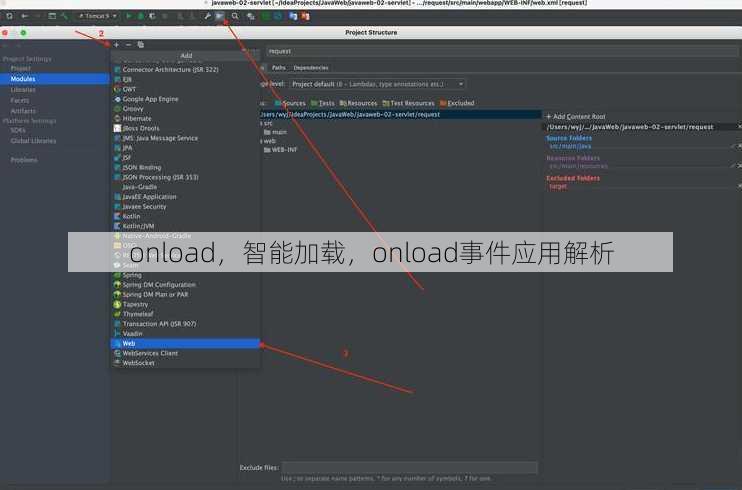Viewport: 742px width, 490px height.
Task: Choose JPA from the Add menu
Action: click(x=186, y=148)
